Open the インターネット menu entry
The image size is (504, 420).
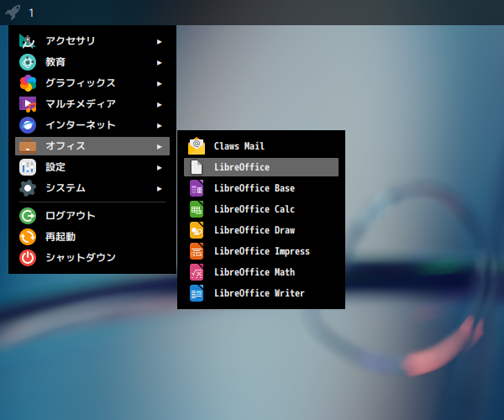[92, 125]
